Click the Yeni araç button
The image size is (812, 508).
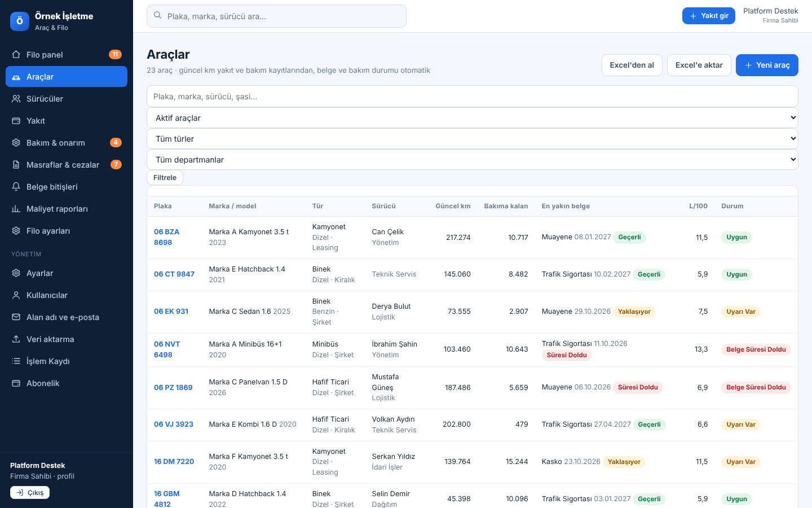[767, 65]
